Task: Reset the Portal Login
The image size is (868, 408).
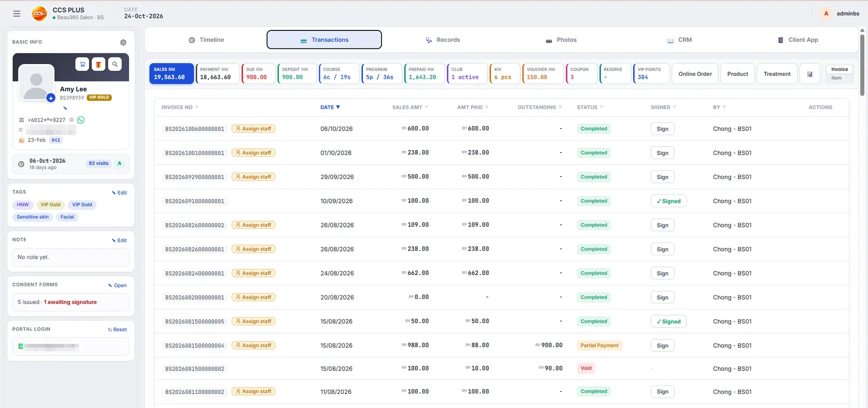Action: (118, 329)
